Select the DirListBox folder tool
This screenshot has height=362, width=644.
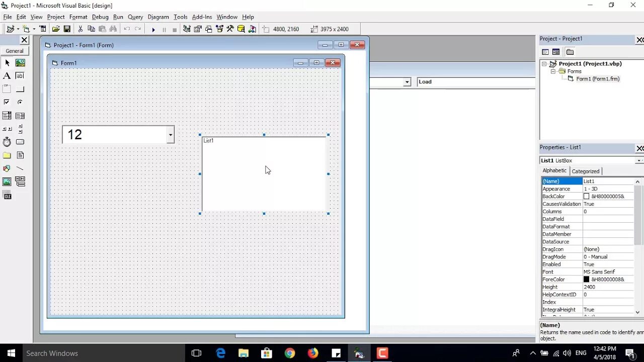(x=7, y=155)
